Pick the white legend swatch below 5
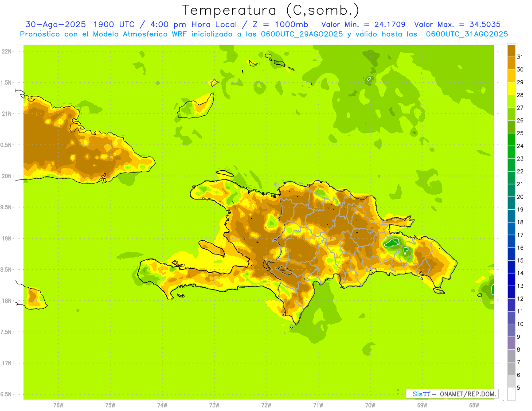The image size is (532, 411). pyautogui.click(x=511, y=394)
